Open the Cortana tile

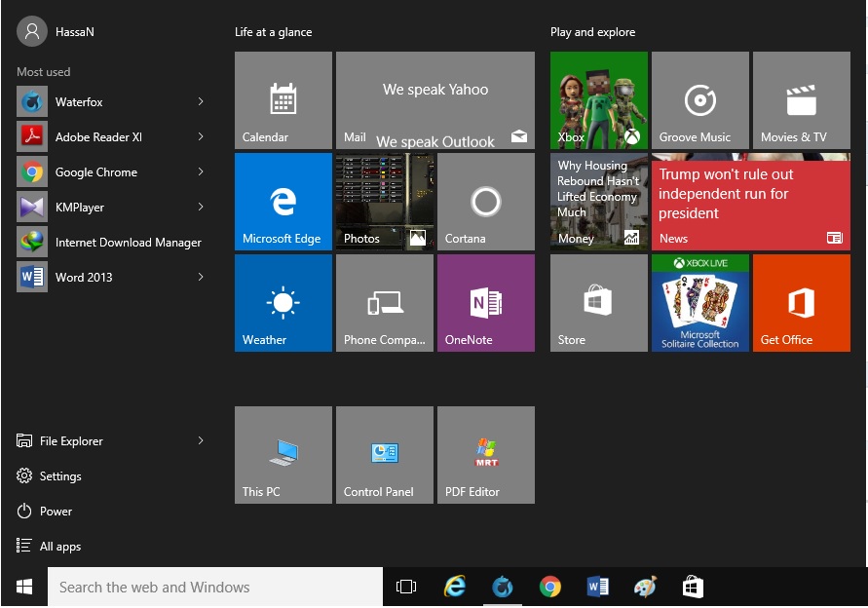(485, 202)
